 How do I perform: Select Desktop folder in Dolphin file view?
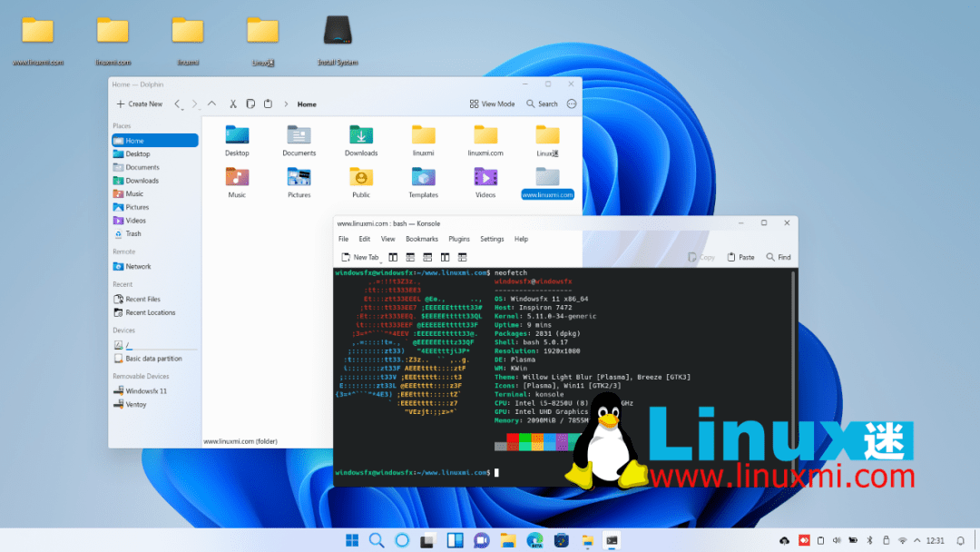[x=237, y=141]
